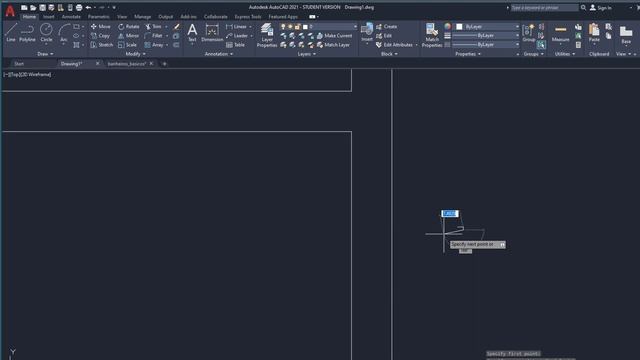The image size is (640, 360).
Task: Toggle group selection on/off button
Action: [x=541, y=45]
